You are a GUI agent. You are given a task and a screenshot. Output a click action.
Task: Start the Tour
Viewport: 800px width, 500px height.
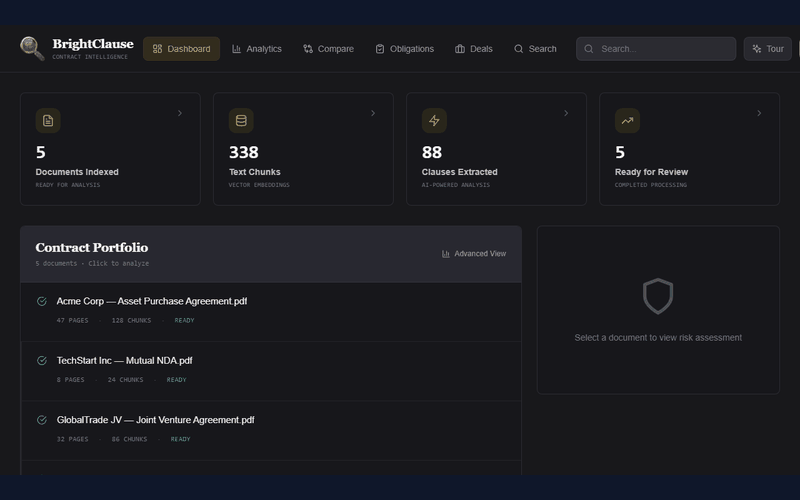pyautogui.click(x=767, y=49)
